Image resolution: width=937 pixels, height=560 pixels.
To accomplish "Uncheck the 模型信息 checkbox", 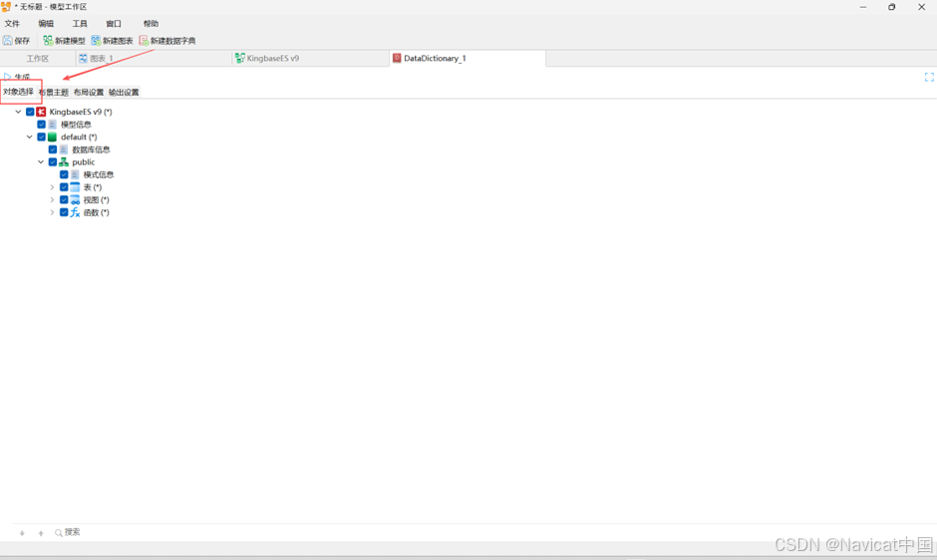I will tap(41, 125).
